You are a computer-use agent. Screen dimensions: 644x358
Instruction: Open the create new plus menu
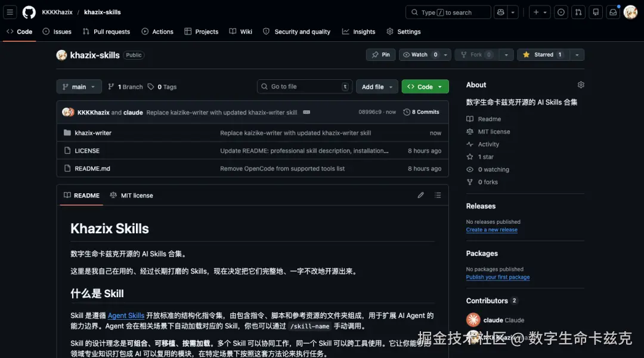(x=540, y=13)
